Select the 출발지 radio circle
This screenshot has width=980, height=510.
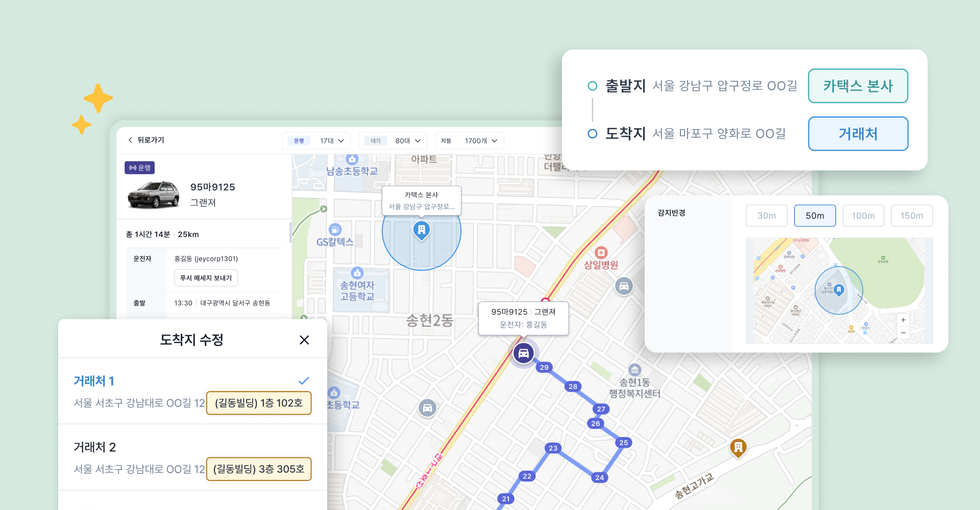point(592,86)
